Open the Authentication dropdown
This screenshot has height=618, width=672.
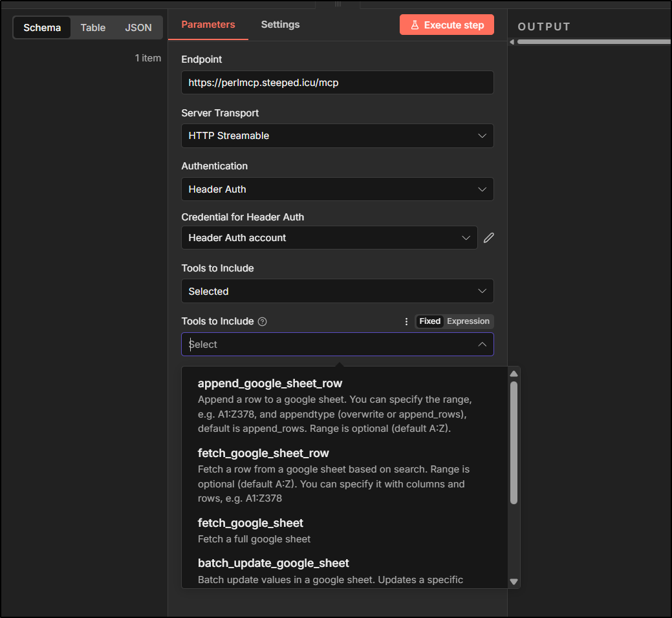coord(337,189)
